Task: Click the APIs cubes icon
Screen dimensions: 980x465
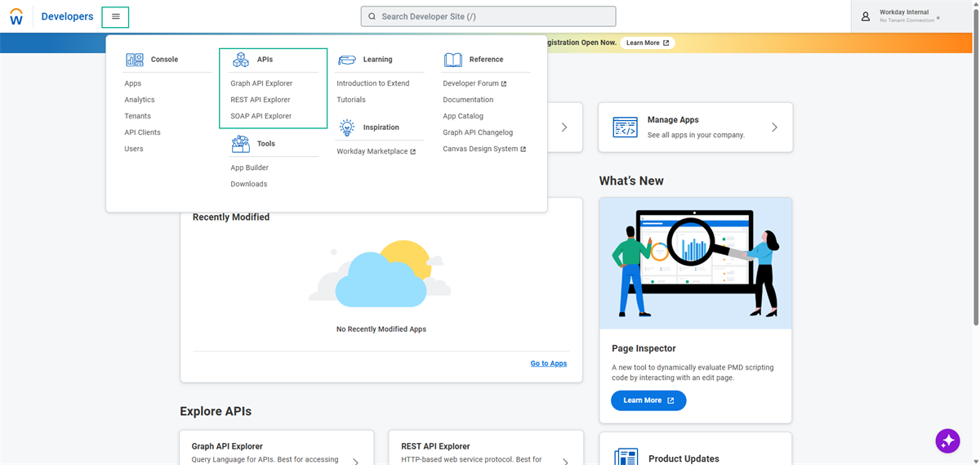Action: (241, 60)
